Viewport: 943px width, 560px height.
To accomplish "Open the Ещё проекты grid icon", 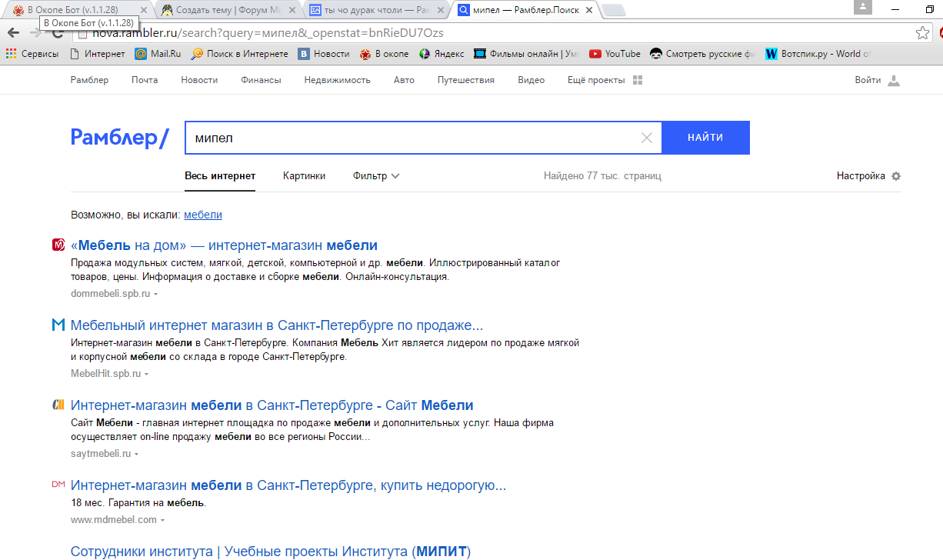I will point(637,80).
